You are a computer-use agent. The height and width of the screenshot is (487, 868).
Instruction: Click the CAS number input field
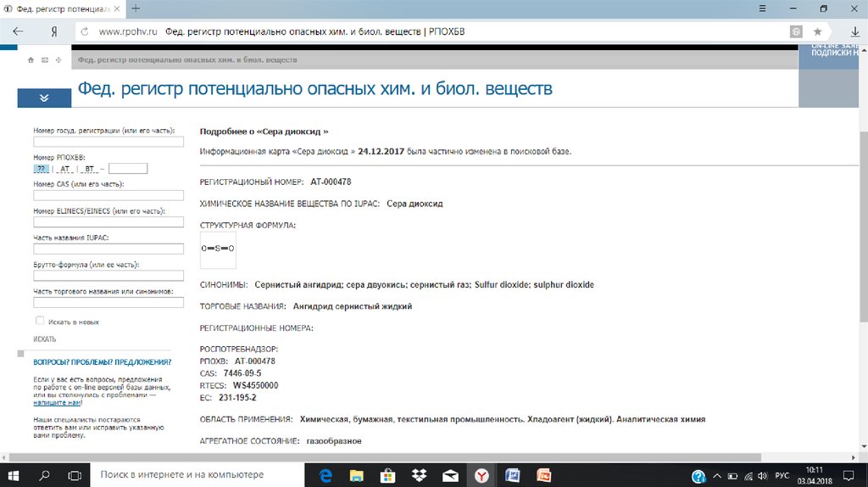[108, 195]
